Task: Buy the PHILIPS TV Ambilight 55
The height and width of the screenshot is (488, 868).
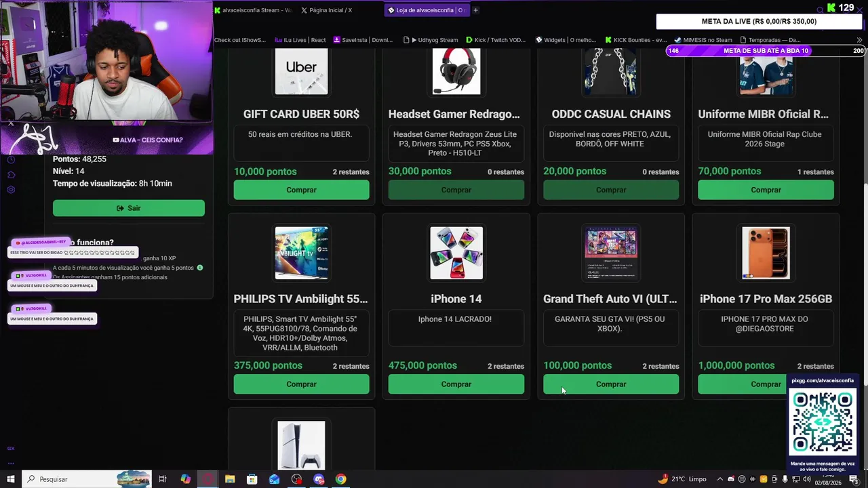Action: pos(301,384)
